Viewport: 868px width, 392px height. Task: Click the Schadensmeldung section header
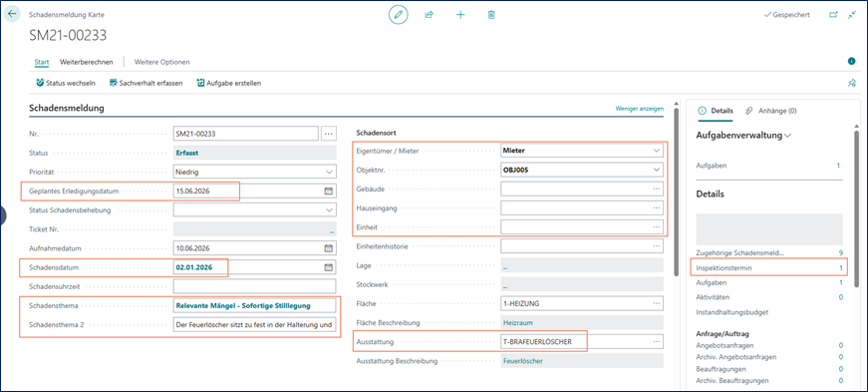(67, 108)
